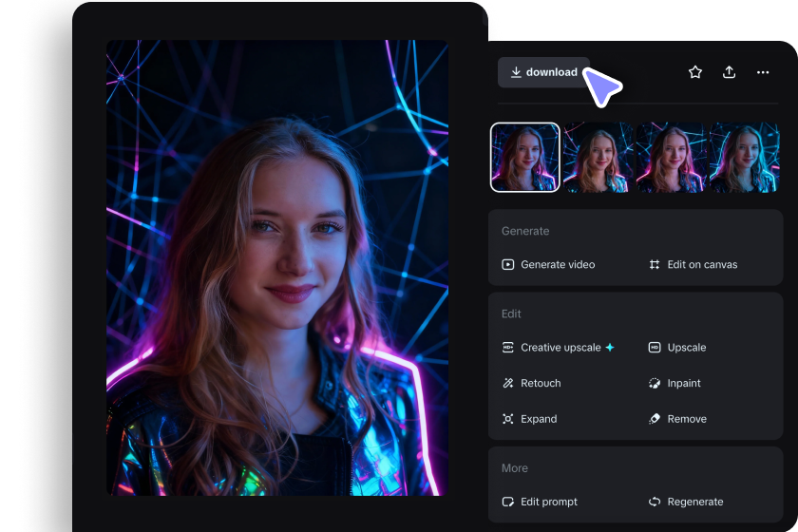Choose Edit on canvas
The image size is (798, 532).
pyautogui.click(x=693, y=265)
